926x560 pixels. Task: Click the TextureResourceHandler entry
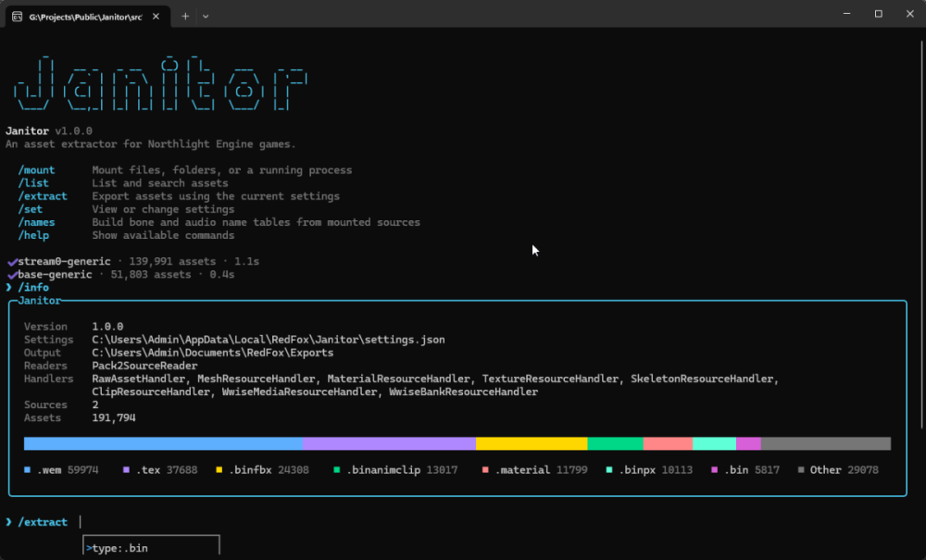[550, 379]
